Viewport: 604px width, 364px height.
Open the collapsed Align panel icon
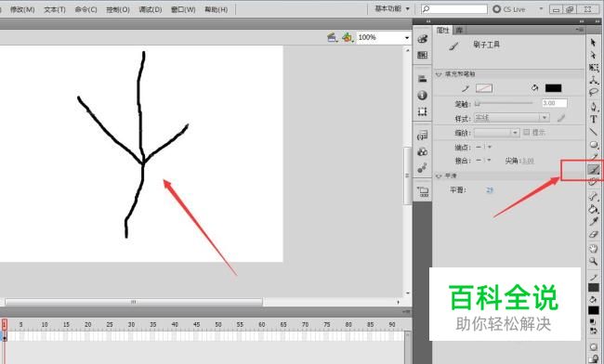pyautogui.click(x=423, y=79)
